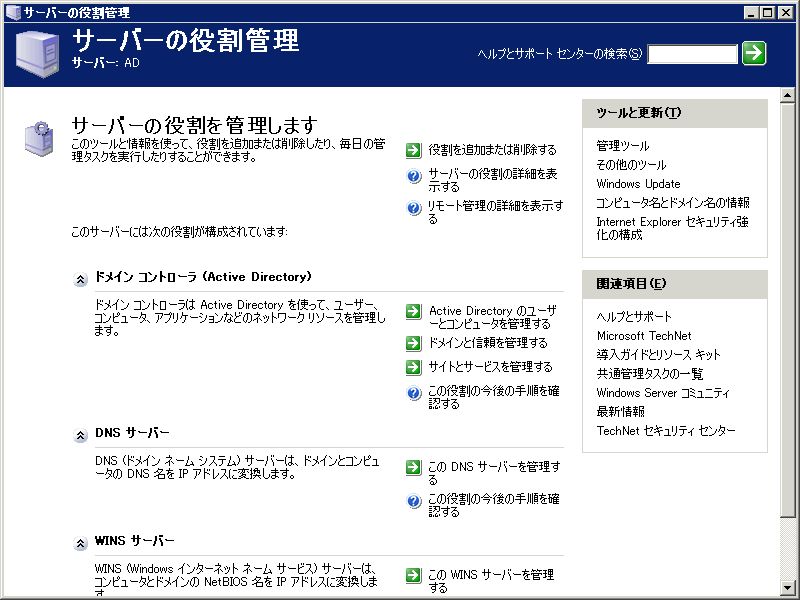Open その他のツール link
The height and width of the screenshot is (600, 800).
point(631,165)
